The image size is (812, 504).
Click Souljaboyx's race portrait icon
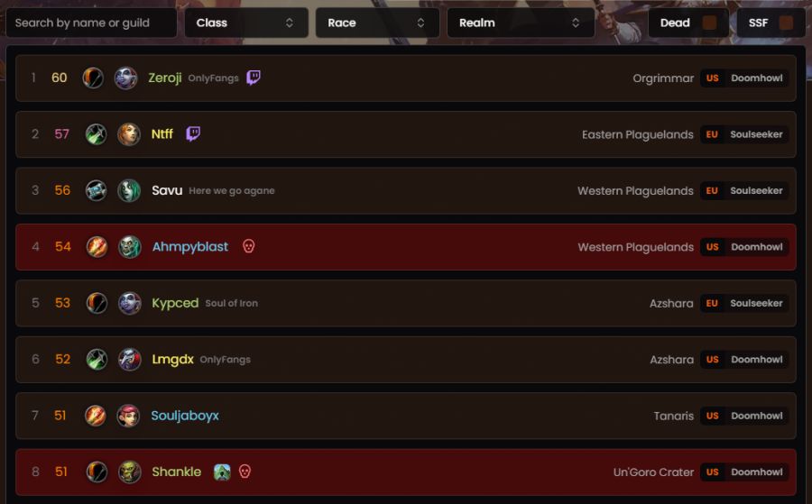(128, 416)
